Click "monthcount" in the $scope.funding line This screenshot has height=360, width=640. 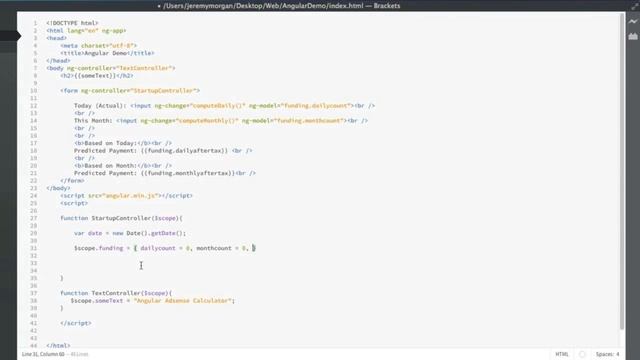click(x=214, y=248)
